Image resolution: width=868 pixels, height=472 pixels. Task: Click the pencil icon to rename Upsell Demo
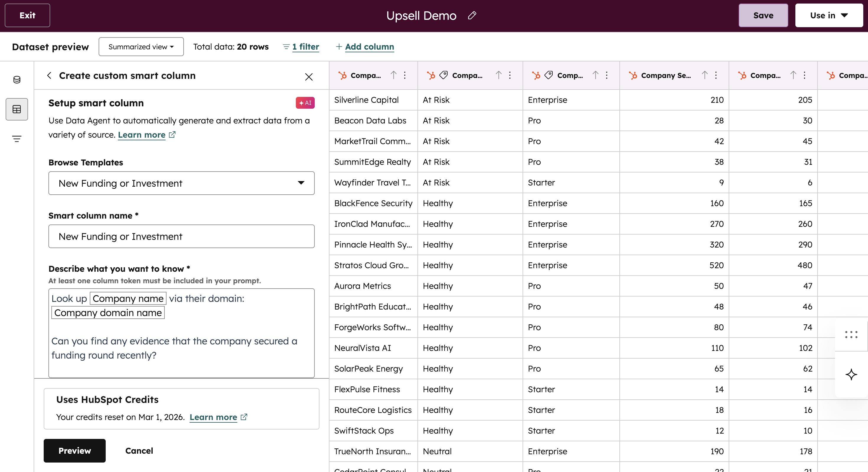tap(472, 15)
